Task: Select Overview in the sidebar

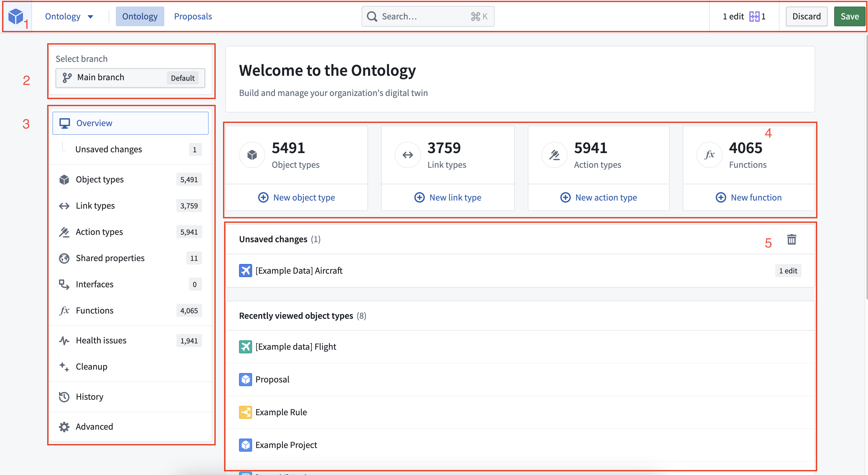Action: tap(130, 123)
